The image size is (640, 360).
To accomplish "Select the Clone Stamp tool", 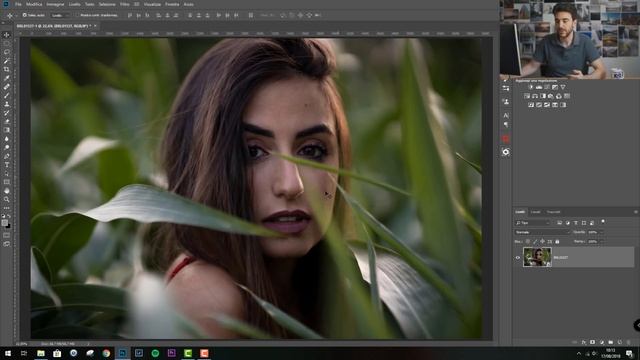I will pos(7,104).
